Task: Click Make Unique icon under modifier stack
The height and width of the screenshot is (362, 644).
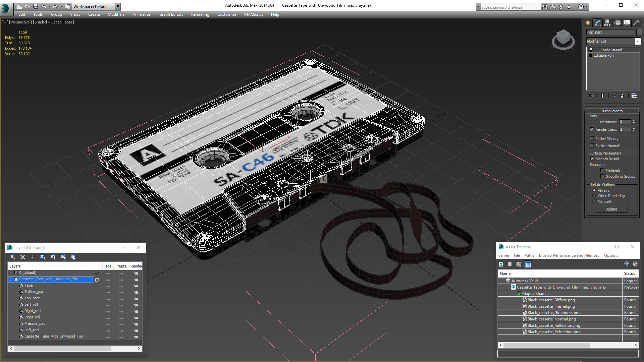Action: pos(614,96)
